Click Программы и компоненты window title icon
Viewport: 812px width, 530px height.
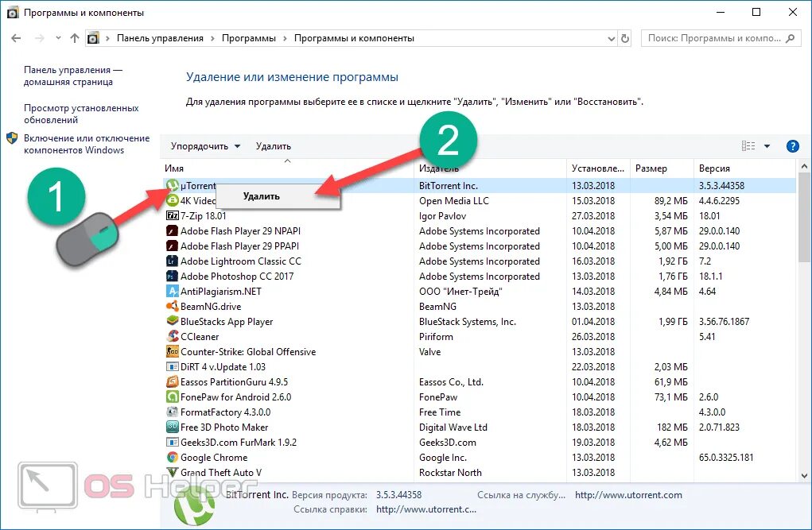(x=13, y=13)
